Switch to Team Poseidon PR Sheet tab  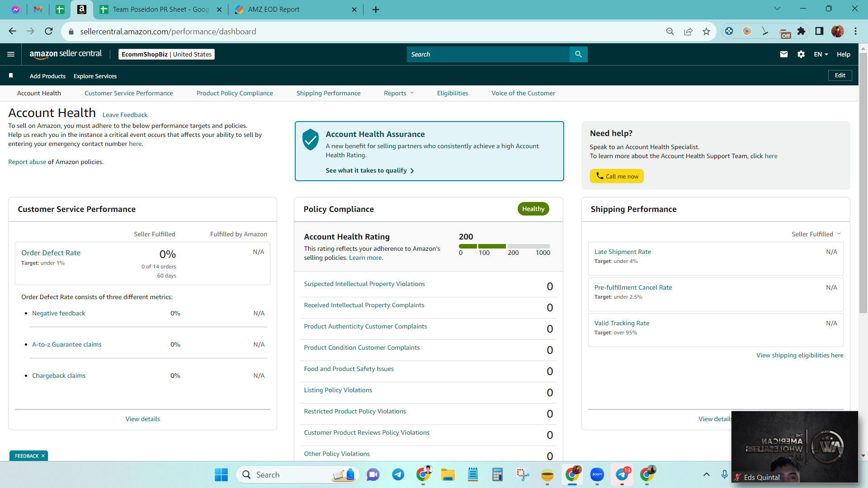pos(161,9)
